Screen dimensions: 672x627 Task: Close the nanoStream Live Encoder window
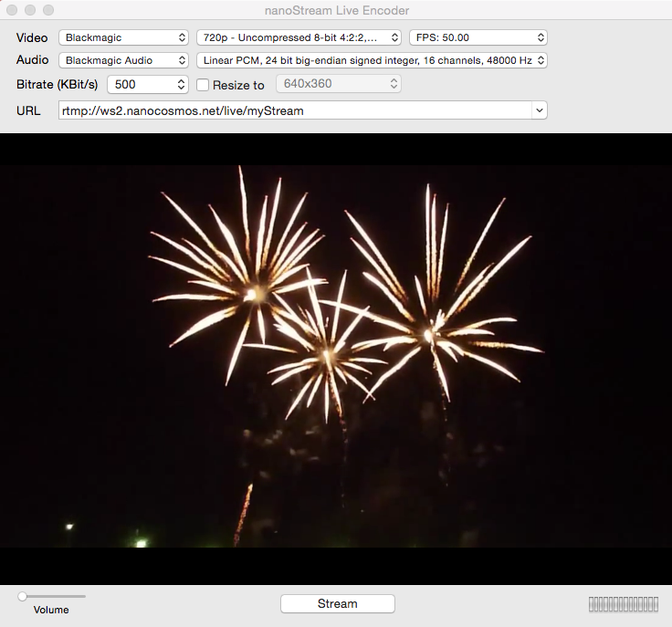pyautogui.click(x=12, y=10)
